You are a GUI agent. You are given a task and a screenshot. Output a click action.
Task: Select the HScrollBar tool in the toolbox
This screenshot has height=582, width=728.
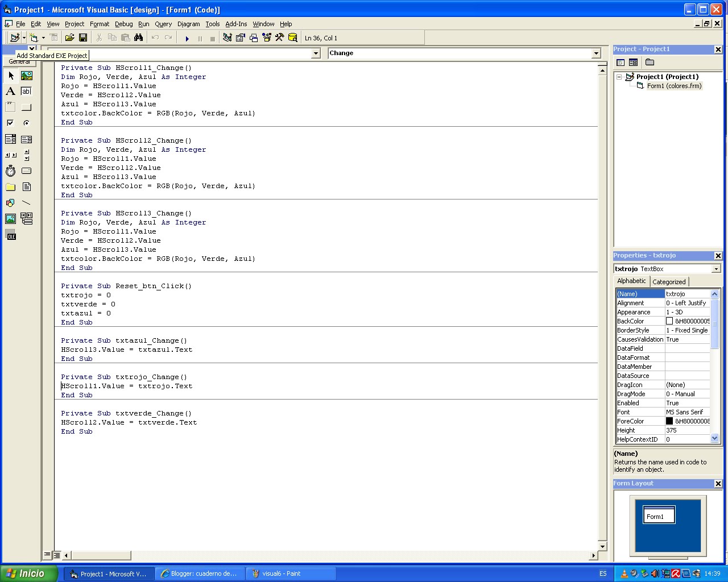[10, 155]
